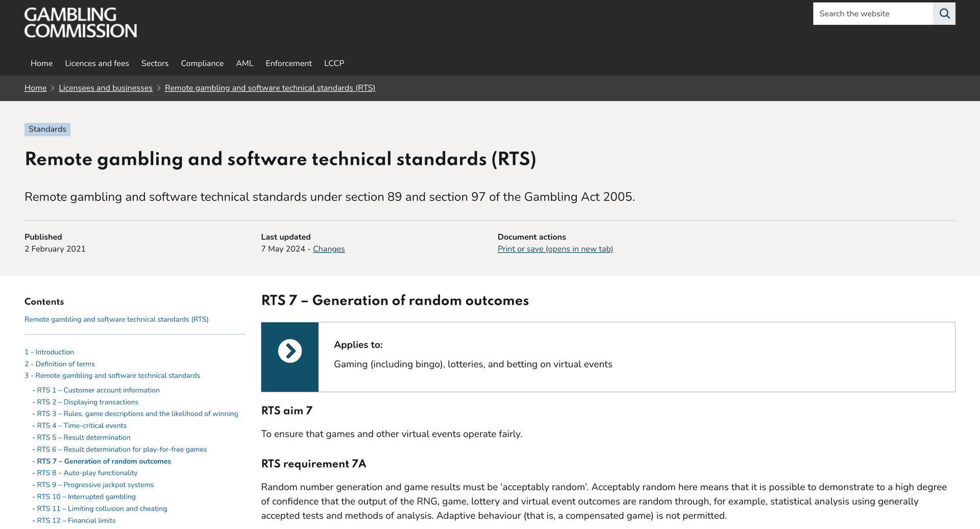980x529 pixels.
Task: Open the Compliance menu item
Action: pos(202,63)
